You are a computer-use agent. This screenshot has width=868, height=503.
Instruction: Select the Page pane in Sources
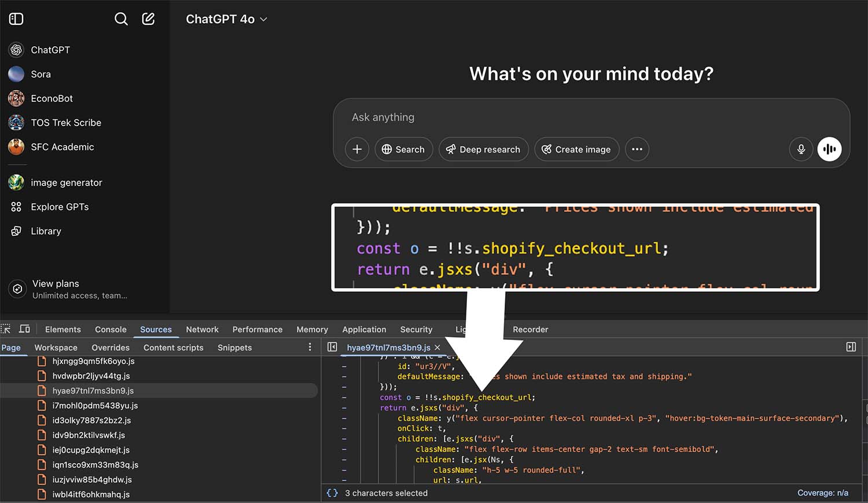pyautogui.click(x=11, y=347)
